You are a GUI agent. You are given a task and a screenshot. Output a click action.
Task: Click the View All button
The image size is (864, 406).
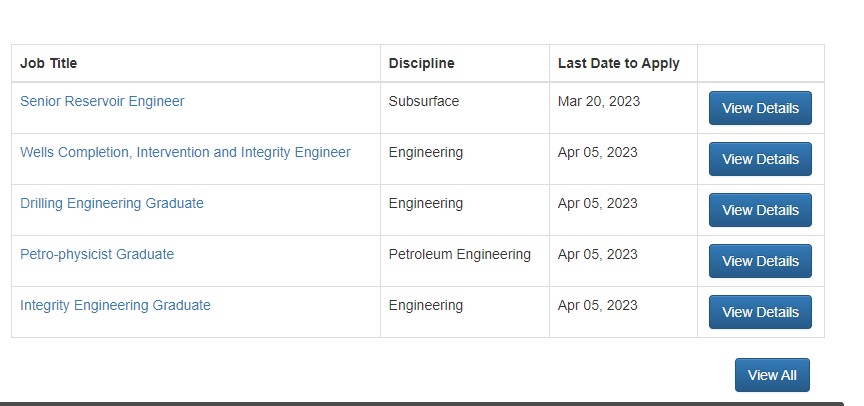click(772, 375)
